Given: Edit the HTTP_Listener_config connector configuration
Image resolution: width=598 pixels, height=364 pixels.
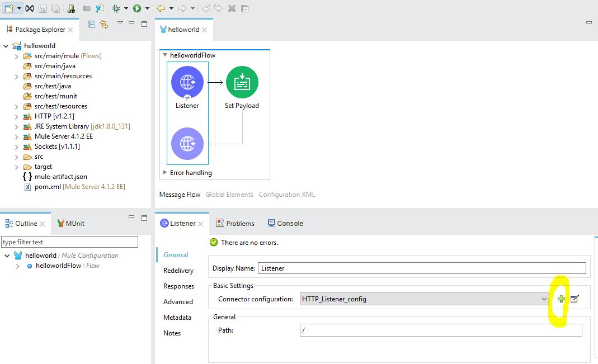Looking at the screenshot, I should pos(575,299).
